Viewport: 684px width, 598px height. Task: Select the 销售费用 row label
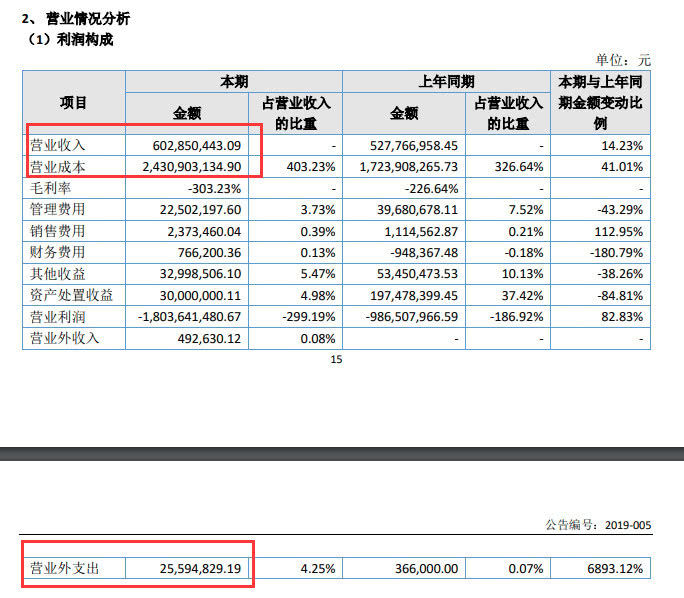[57, 231]
